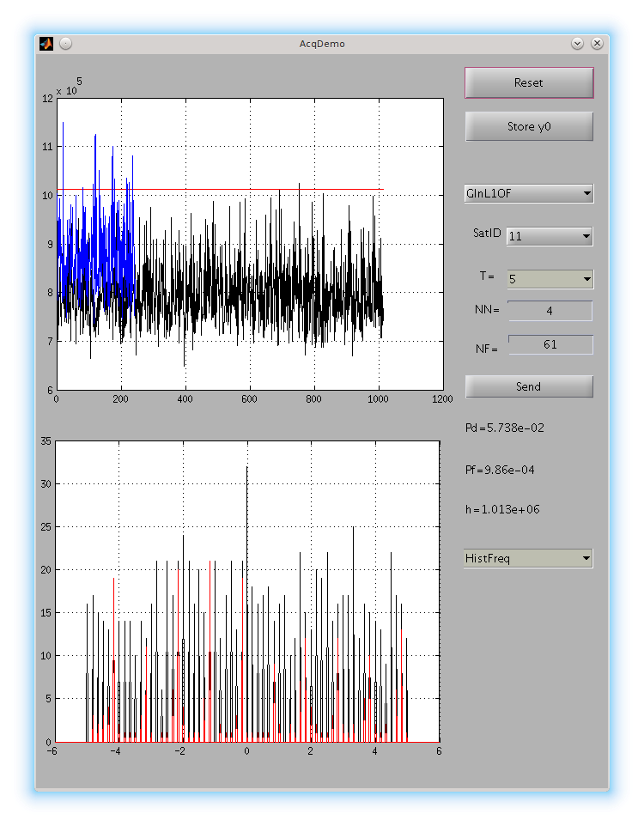This screenshot has height=826, width=644.
Task: Click the Pd=5.738e-02 text
Action: 504,428
